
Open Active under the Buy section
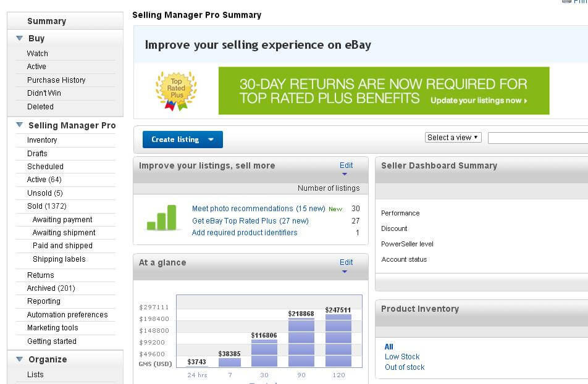click(x=37, y=67)
